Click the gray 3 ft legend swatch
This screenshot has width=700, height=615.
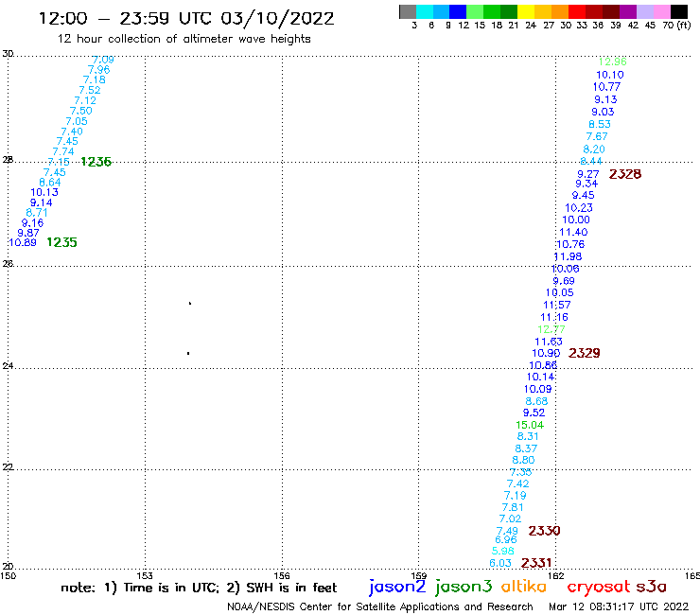point(408,11)
